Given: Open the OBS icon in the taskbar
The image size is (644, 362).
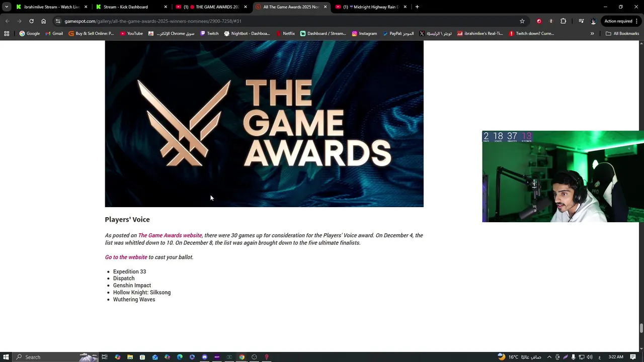Looking at the screenshot, I should 254,357.
